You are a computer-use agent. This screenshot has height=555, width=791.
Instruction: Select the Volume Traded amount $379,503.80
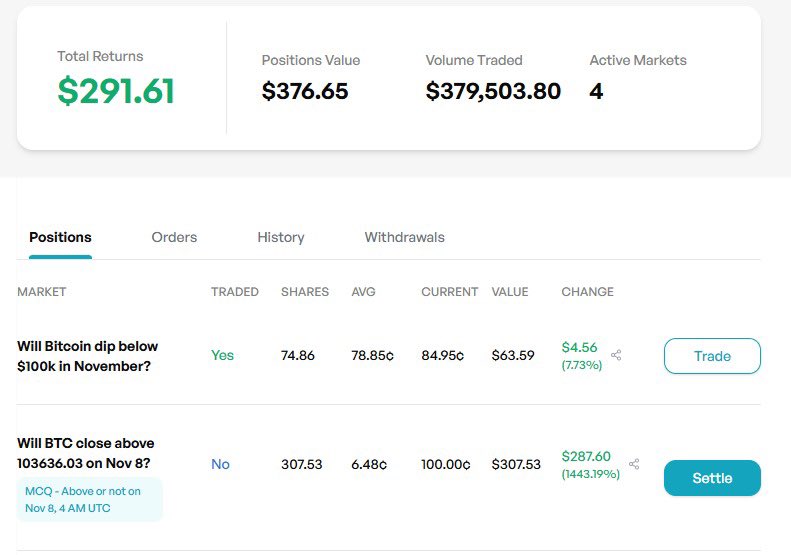pyautogui.click(x=493, y=91)
